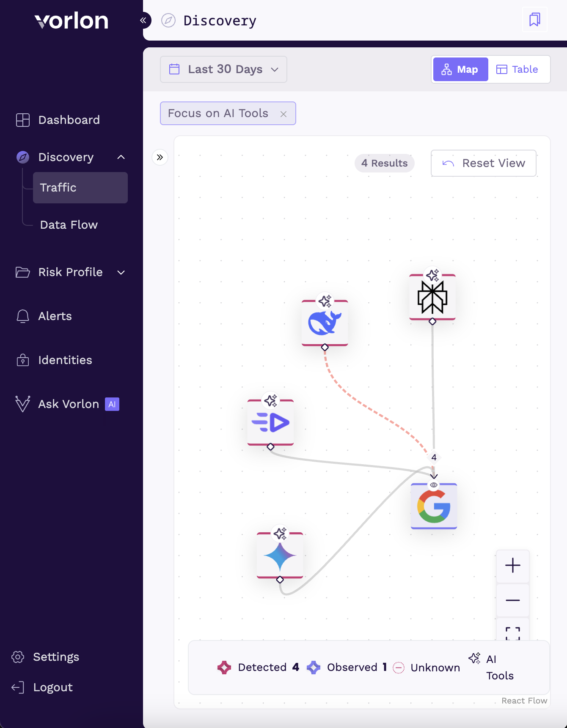Screen dimensions: 567x728
Task: Click the Settings gear icon
Action: 18,657
